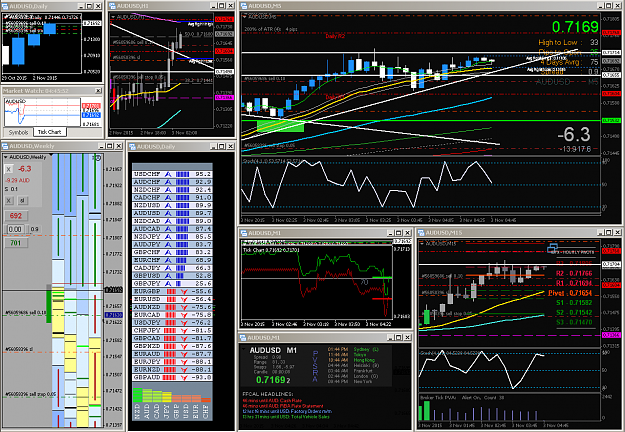Click the up arrow icon in AUDJPY row

[x=168, y=244]
